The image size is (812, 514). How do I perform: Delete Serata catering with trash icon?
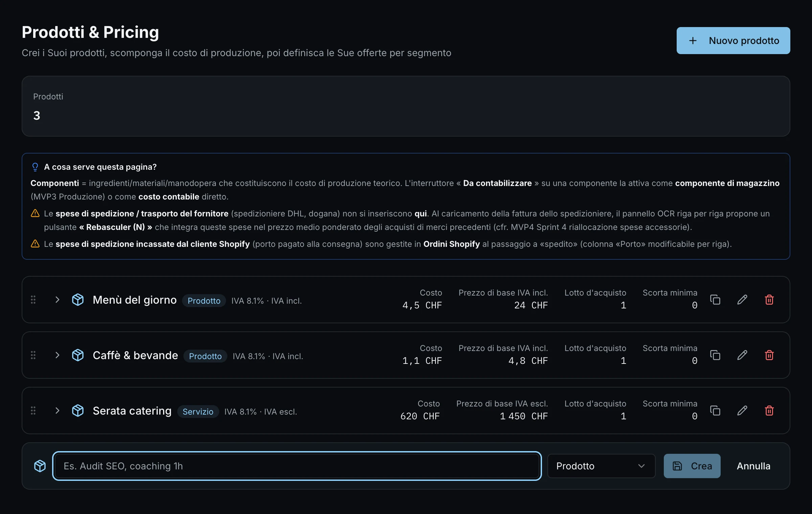(769, 411)
